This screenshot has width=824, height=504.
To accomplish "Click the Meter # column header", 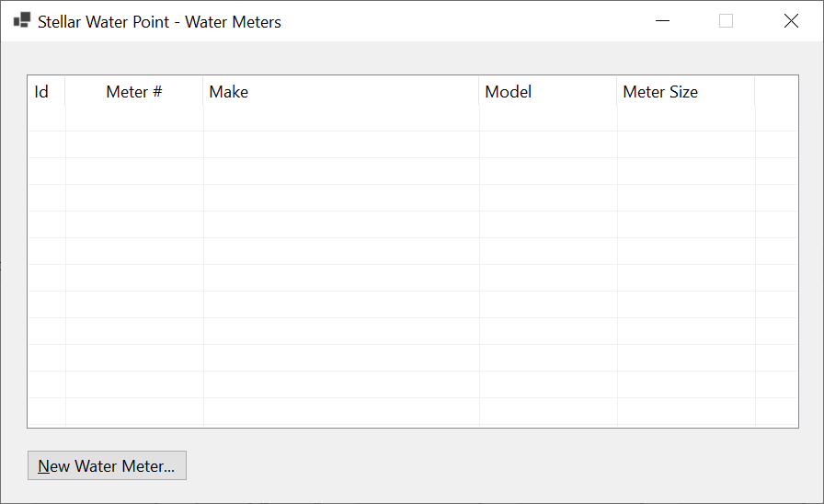I will point(134,91).
